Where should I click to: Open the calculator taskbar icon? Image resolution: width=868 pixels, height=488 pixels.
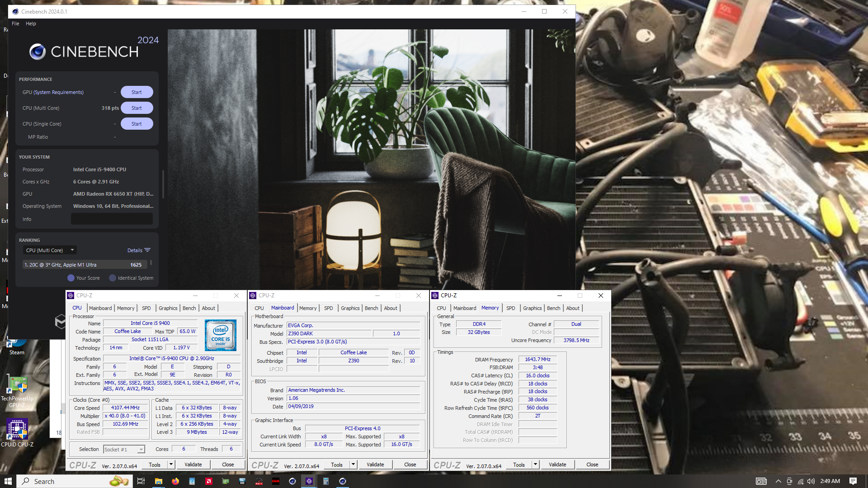click(x=326, y=481)
